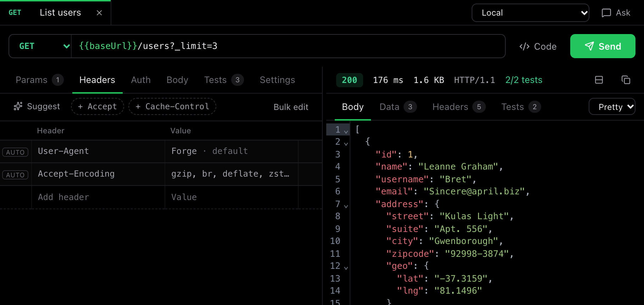Click the AUTO badge beside Accept-Encoding

15,175
